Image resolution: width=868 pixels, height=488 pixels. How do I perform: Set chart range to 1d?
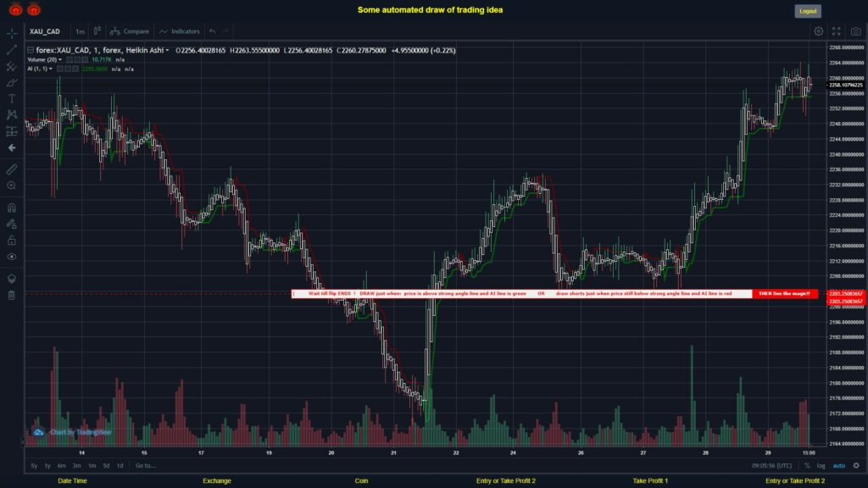[x=120, y=466]
